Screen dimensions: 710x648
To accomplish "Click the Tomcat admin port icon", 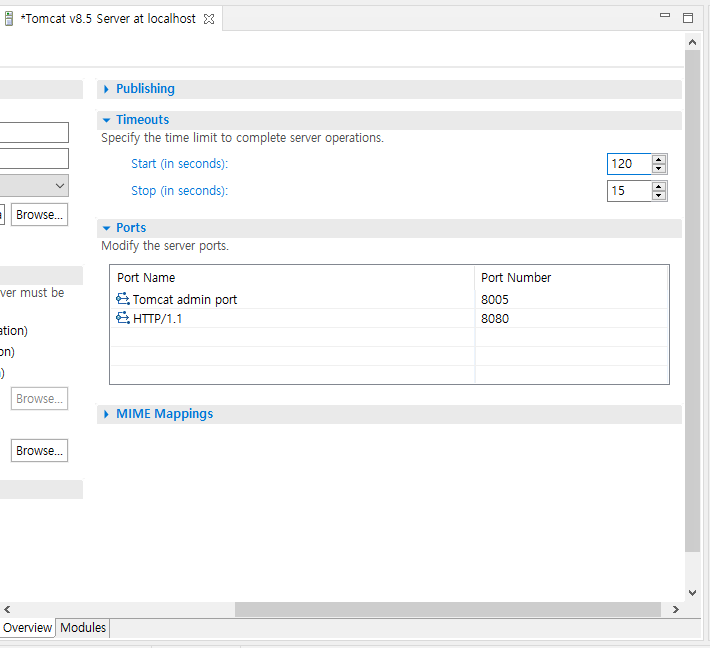I will [123, 299].
